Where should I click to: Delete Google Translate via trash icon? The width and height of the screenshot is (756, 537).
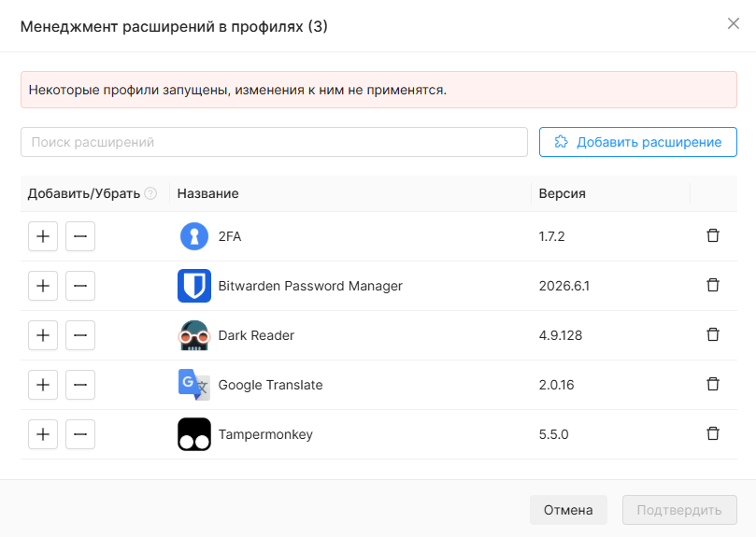[x=713, y=384]
